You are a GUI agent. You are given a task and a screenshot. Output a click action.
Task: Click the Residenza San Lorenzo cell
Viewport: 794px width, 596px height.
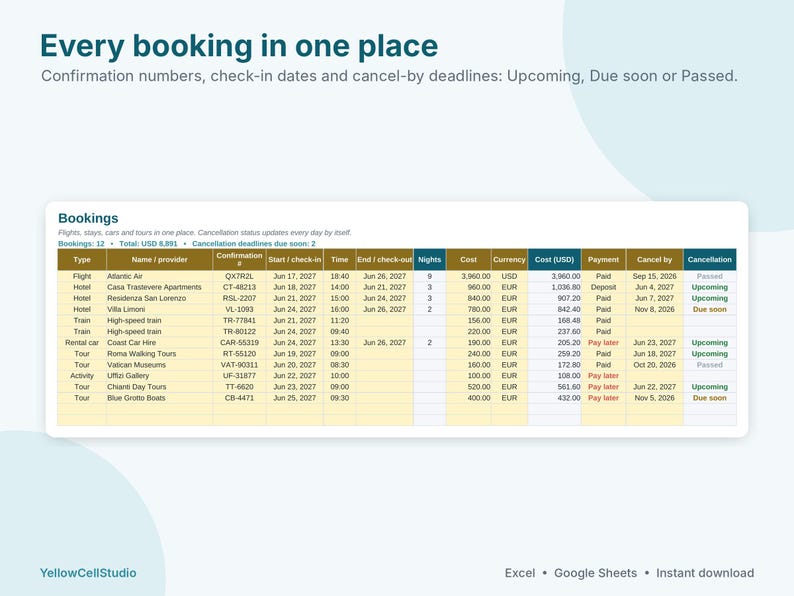pos(160,298)
